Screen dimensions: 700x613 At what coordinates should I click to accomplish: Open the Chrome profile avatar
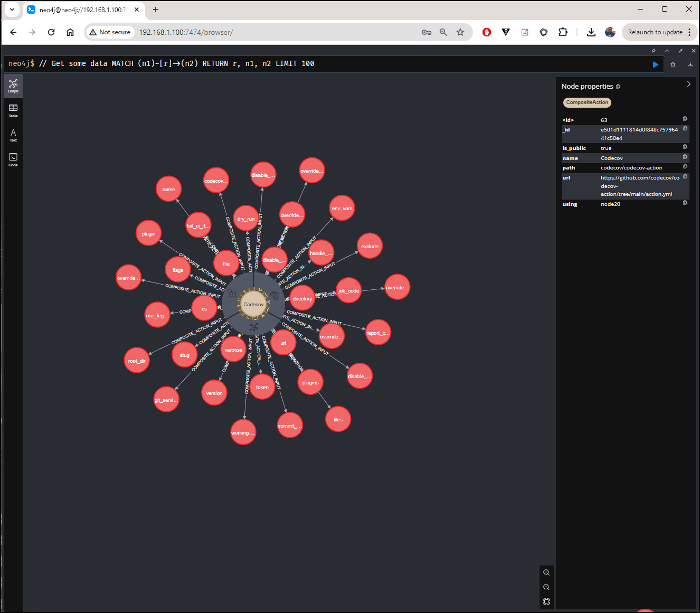[x=610, y=32]
